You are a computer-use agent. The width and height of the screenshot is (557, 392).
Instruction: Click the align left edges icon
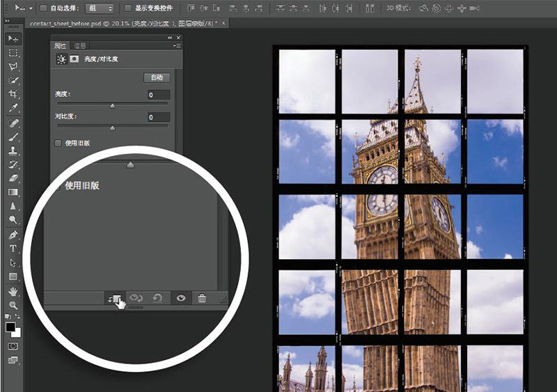233,8
